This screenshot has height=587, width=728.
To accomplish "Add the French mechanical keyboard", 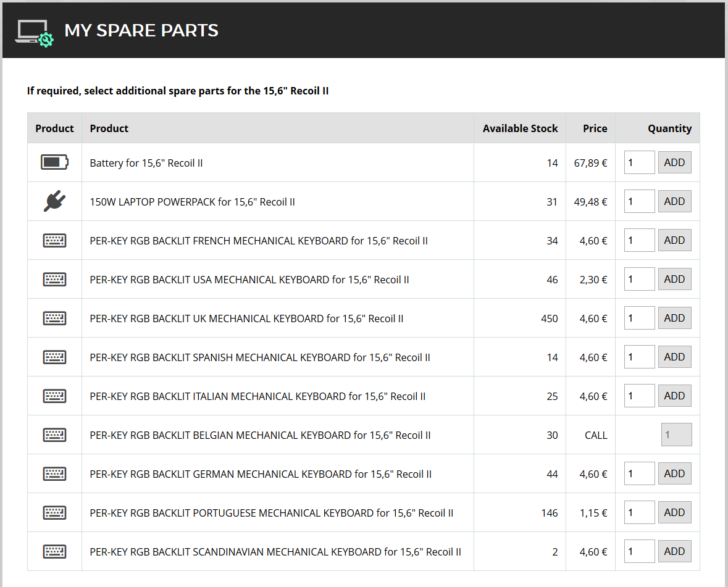I will tap(675, 240).
